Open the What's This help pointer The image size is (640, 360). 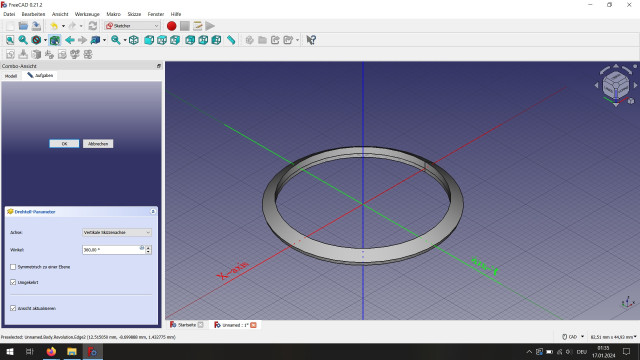[311, 40]
